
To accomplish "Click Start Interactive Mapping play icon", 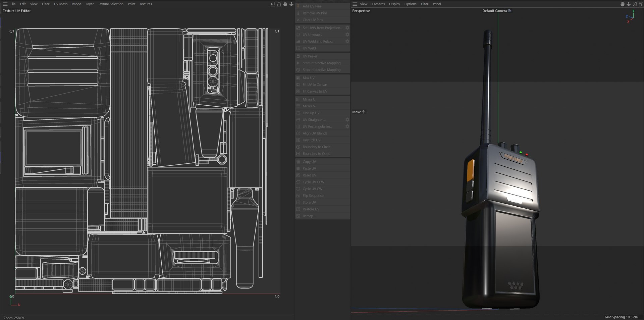I will 298,63.
